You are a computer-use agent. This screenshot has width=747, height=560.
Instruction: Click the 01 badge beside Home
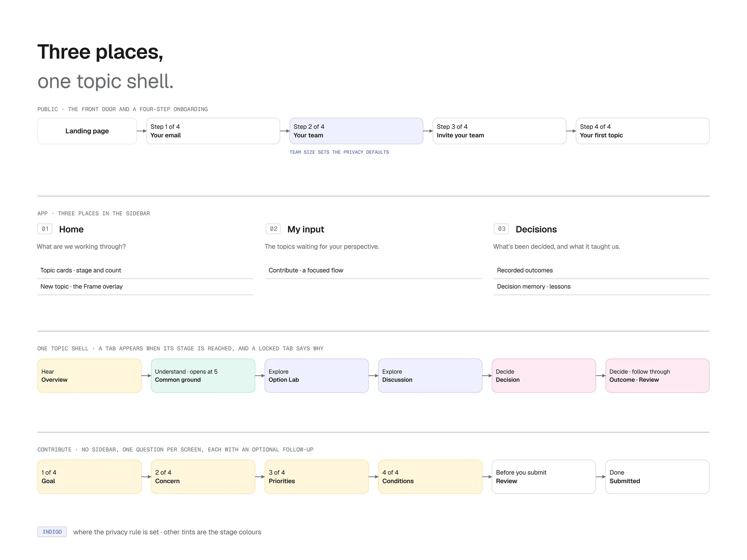tap(45, 229)
